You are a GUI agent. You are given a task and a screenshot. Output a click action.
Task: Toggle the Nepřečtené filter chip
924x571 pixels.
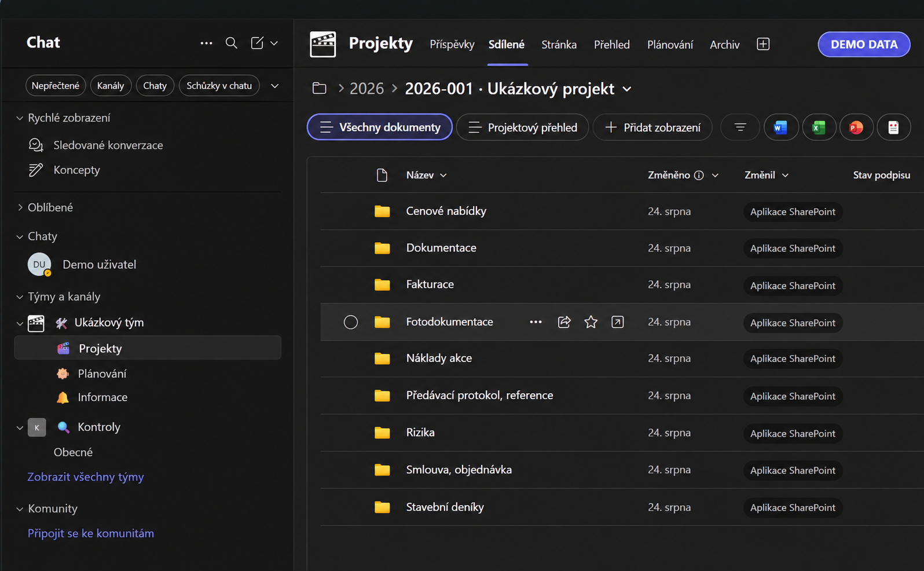pos(56,86)
